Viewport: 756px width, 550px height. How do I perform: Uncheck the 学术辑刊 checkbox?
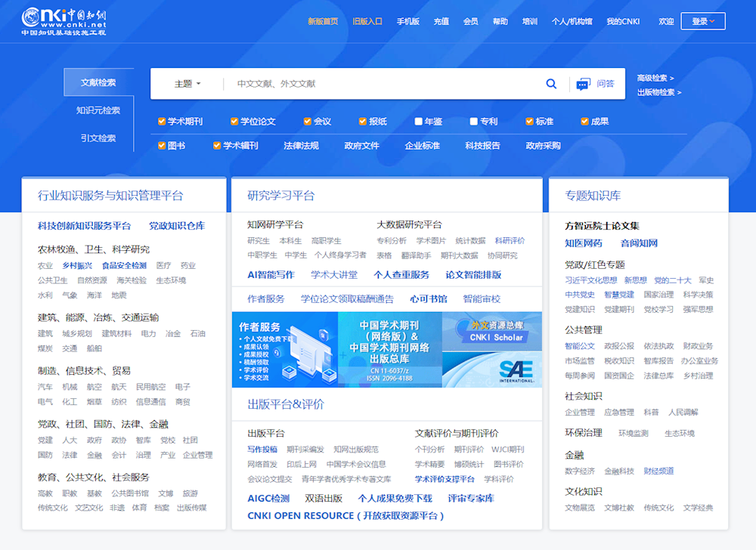[217, 146]
